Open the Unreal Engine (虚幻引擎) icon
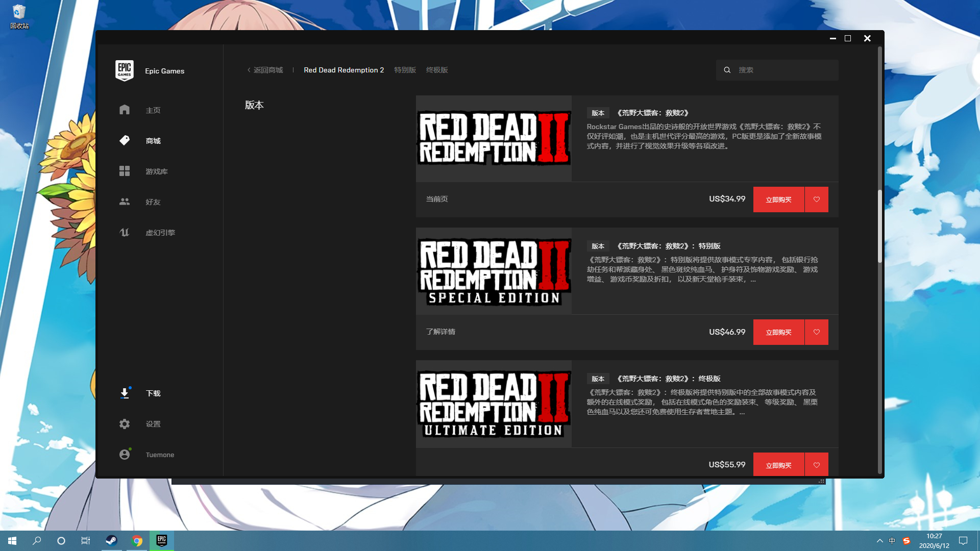 pos(125,232)
